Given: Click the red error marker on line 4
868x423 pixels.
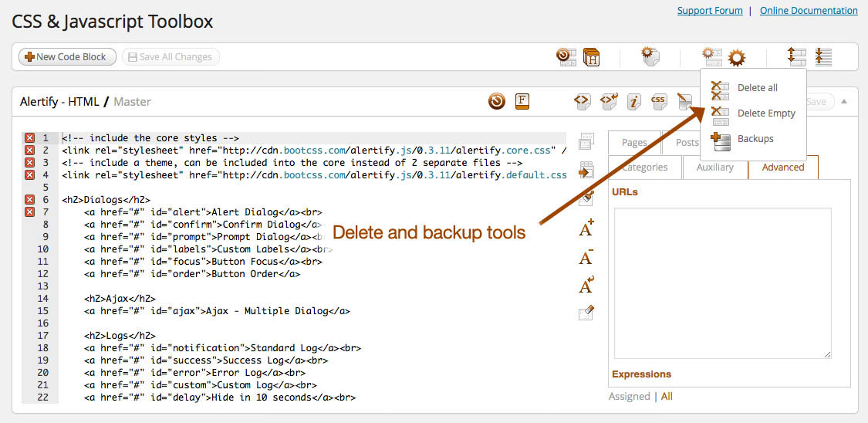Looking at the screenshot, I should pos(30,174).
